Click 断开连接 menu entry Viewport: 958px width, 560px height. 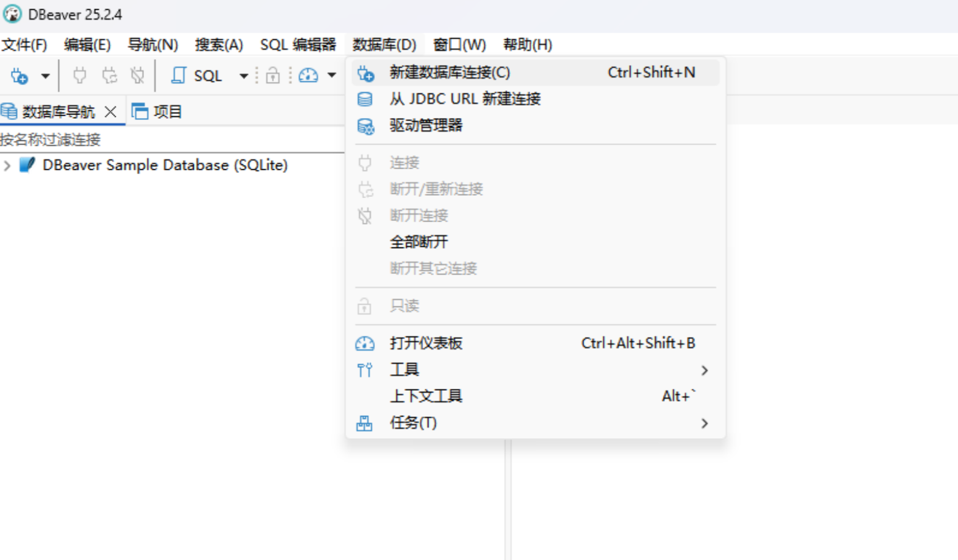pos(534,215)
